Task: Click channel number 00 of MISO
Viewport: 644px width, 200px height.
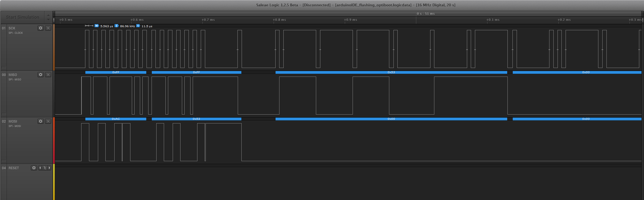Action: (x=4, y=75)
